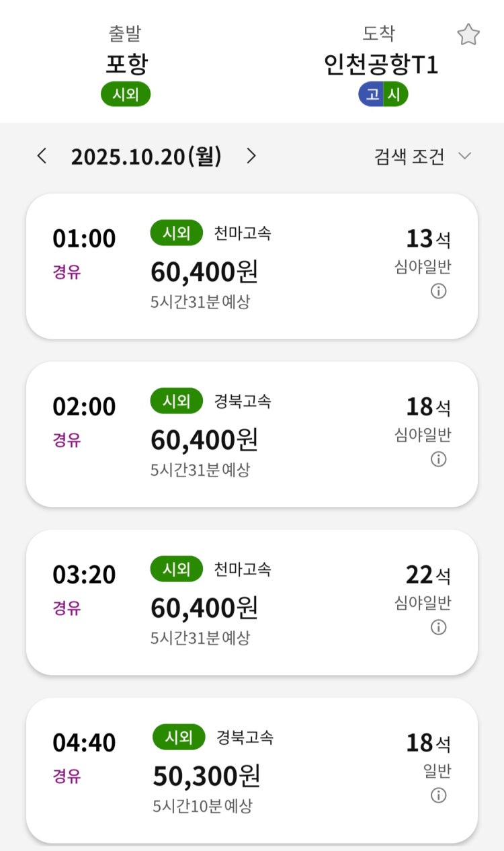Open info icon for 02:00 bus
Screen dimensions: 504x851
pyautogui.click(x=438, y=459)
